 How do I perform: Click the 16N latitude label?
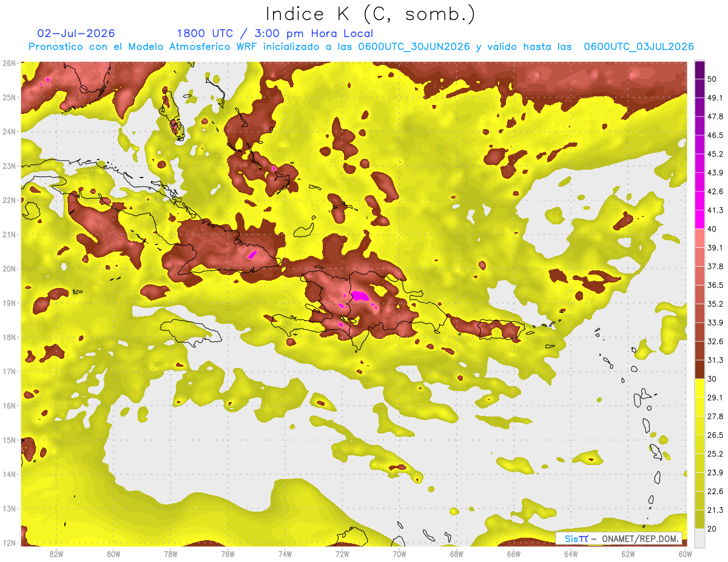click(x=8, y=406)
